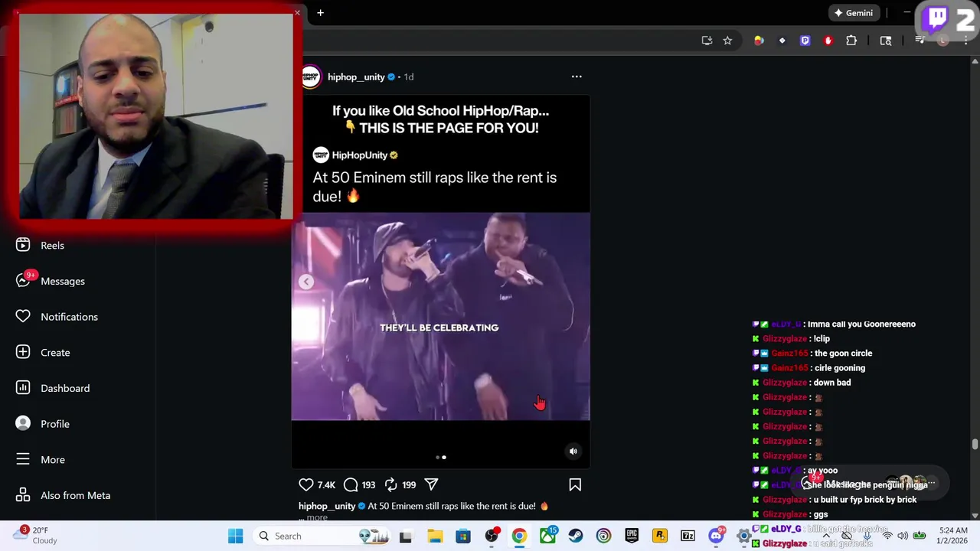Screen dimensions: 980x551
Task: Open Also from Meta
Action: coord(64,495)
